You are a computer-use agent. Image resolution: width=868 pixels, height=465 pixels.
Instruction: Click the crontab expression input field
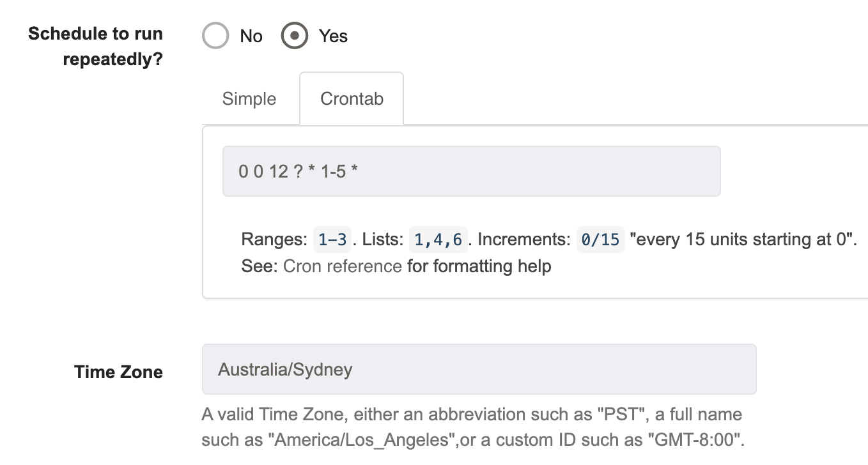471,171
